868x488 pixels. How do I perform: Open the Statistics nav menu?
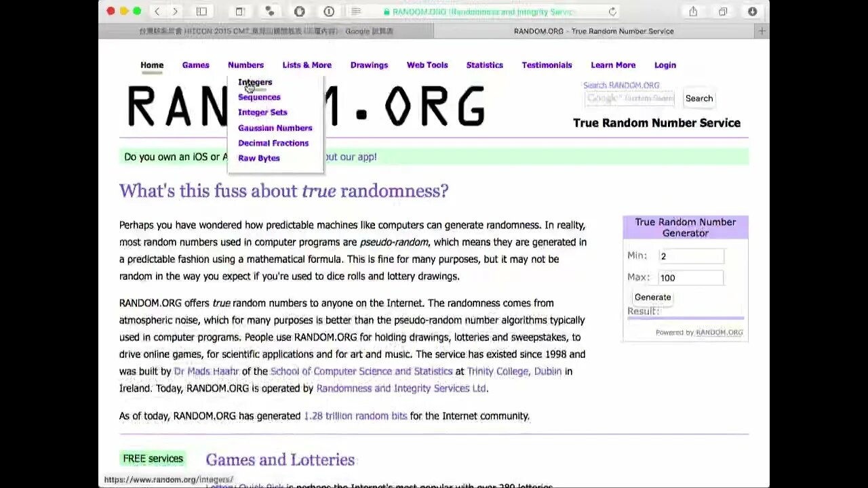484,65
